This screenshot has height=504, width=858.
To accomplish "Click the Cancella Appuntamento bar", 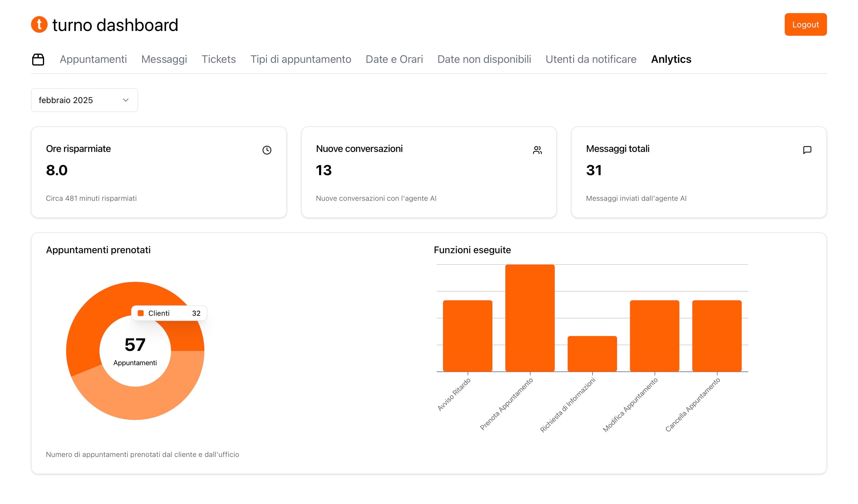I will point(717,336).
